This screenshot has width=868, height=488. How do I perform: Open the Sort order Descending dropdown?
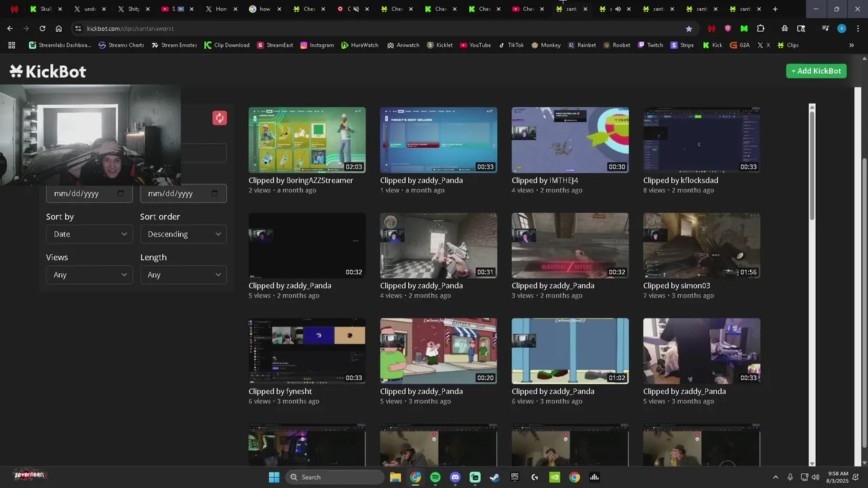[x=183, y=234]
